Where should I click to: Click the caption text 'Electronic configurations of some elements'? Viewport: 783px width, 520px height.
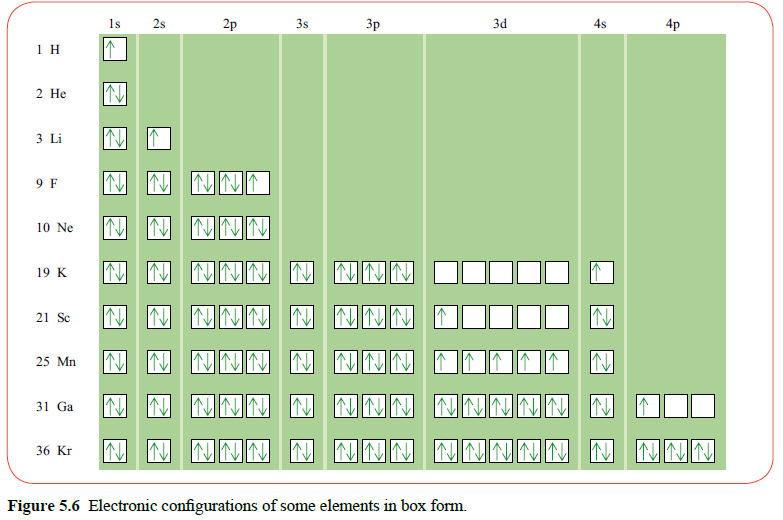234,506
